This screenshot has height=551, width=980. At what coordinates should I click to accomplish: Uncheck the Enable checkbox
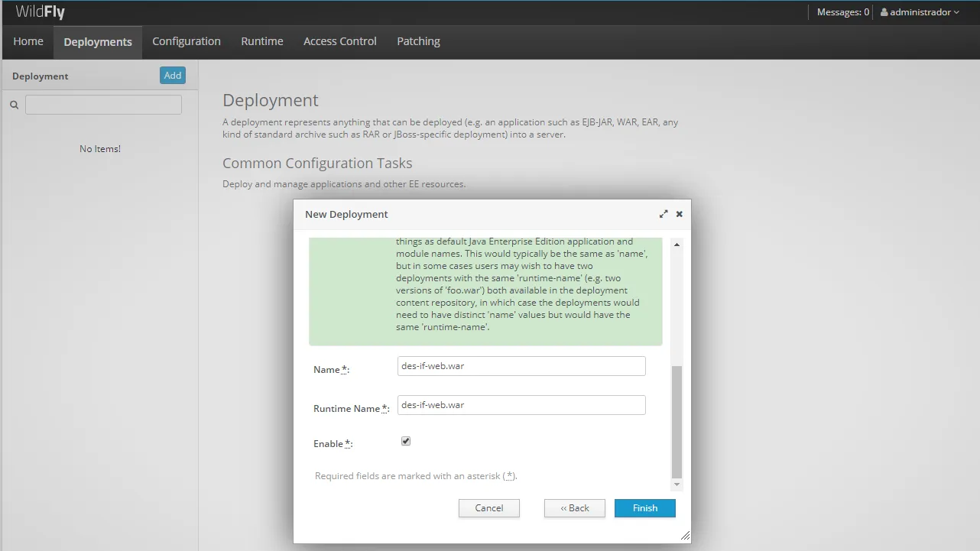406,441
